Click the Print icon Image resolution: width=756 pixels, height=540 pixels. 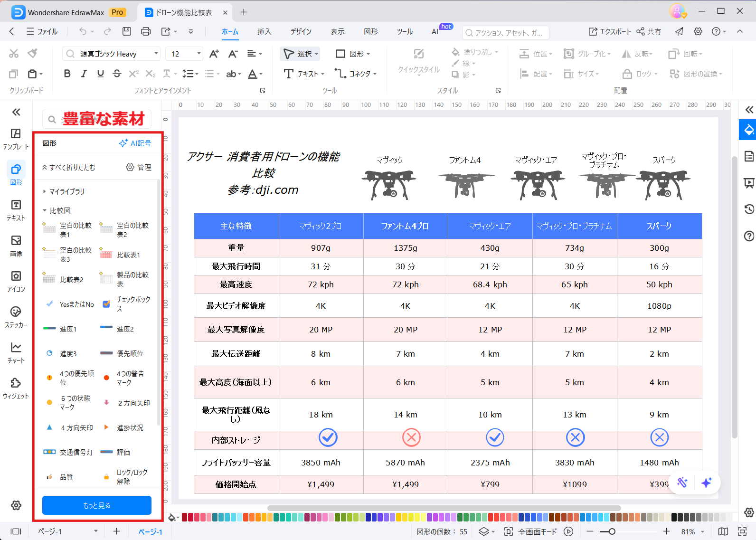(x=146, y=31)
